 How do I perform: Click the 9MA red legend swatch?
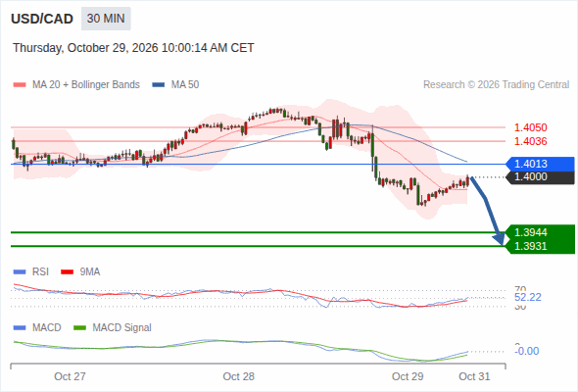[x=67, y=272]
